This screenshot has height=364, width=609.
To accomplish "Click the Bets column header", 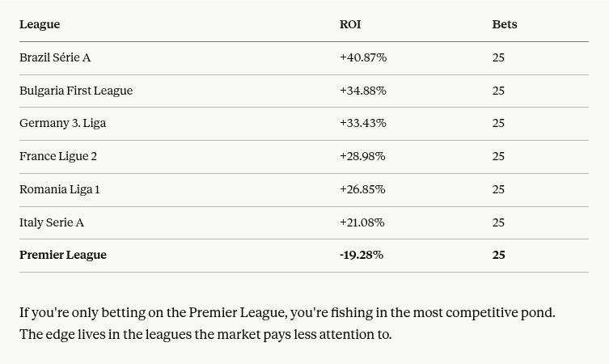I will click(505, 24).
